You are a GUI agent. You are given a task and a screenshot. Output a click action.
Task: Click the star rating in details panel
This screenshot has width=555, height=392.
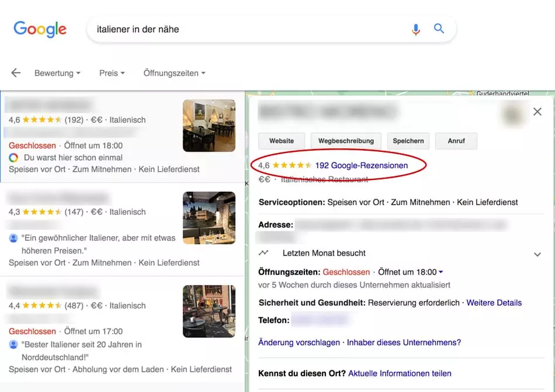click(292, 165)
